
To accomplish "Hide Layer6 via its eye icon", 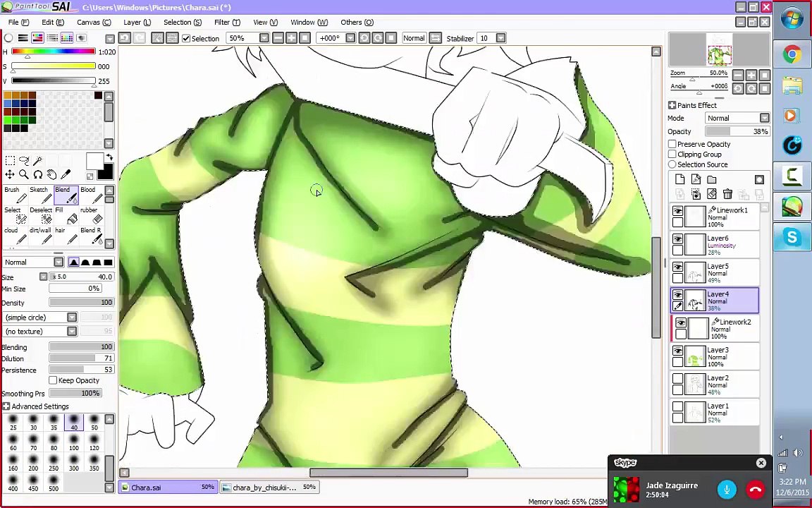I will click(x=678, y=239).
